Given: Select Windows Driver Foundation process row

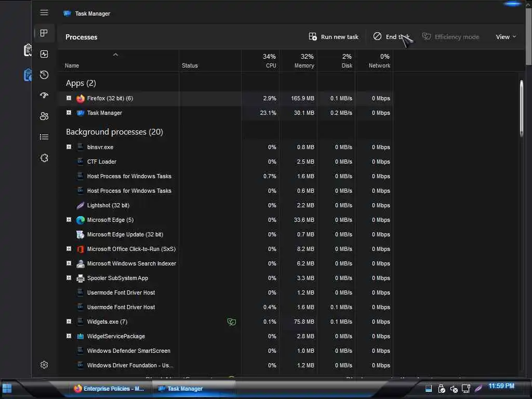Looking at the screenshot, I should click(225, 365).
